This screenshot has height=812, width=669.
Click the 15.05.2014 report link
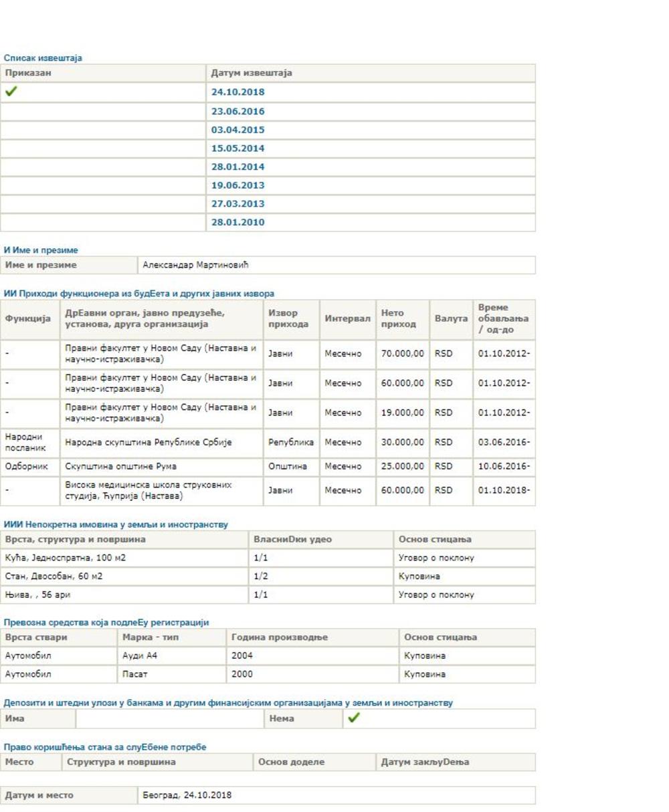(237, 148)
